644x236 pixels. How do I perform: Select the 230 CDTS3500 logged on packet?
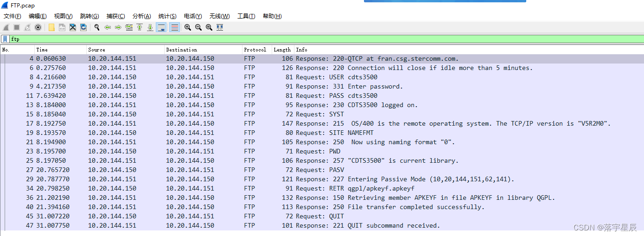point(322,105)
